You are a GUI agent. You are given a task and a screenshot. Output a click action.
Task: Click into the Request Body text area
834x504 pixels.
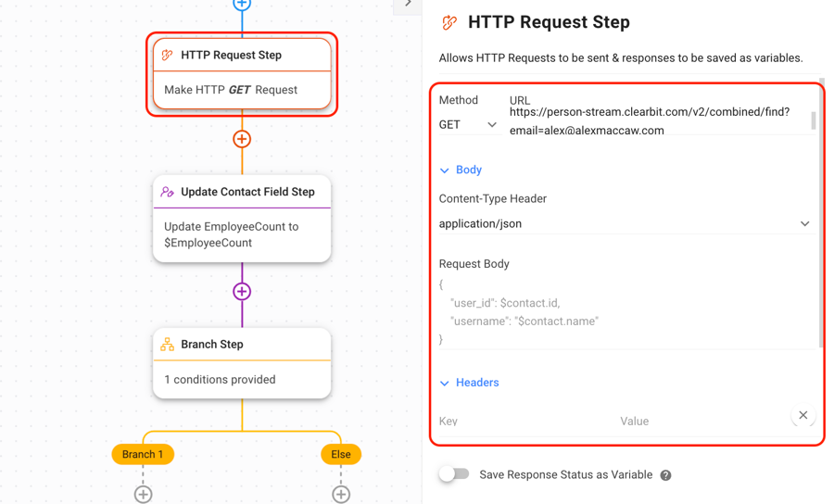(624, 311)
